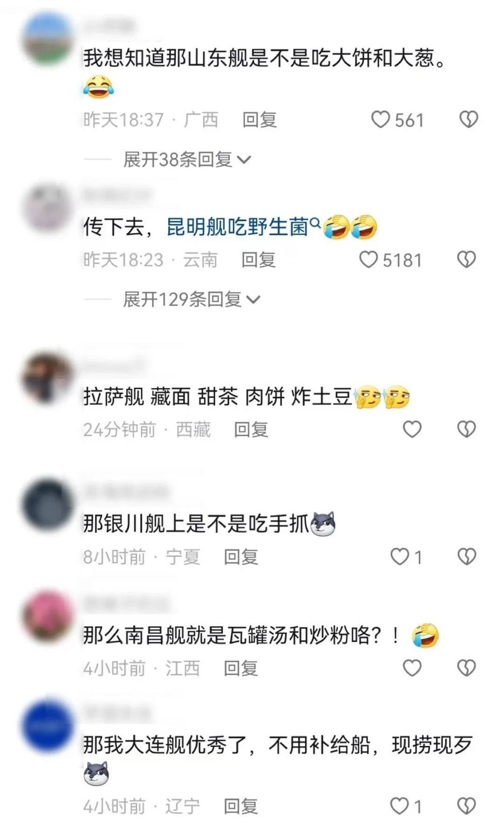Reply to the 山东舰 comment
Image resolution: width=504 pixels, height=836 pixels.
(x=259, y=120)
